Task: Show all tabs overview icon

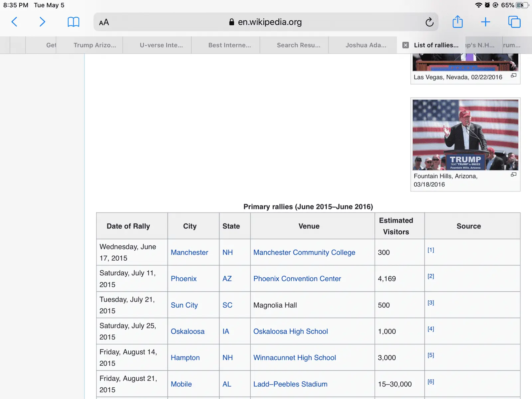Action: [514, 22]
